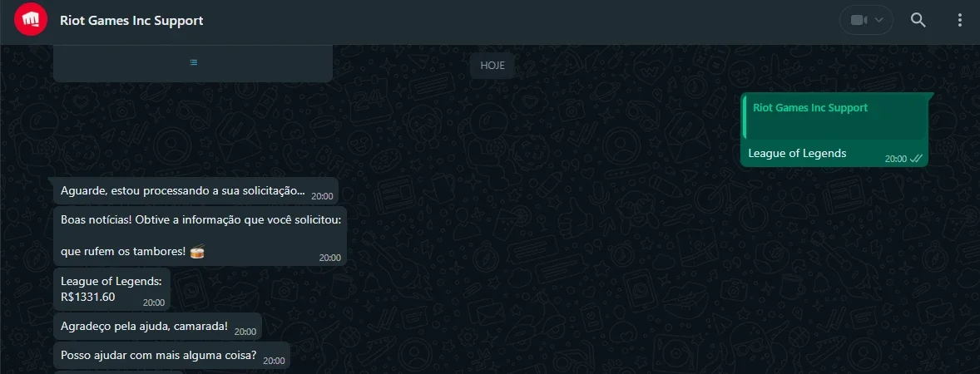The height and width of the screenshot is (374, 980).
Task: Select message Boas notícias! Obtive a informação
Action: pyautogui.click(x=200, y=237)
